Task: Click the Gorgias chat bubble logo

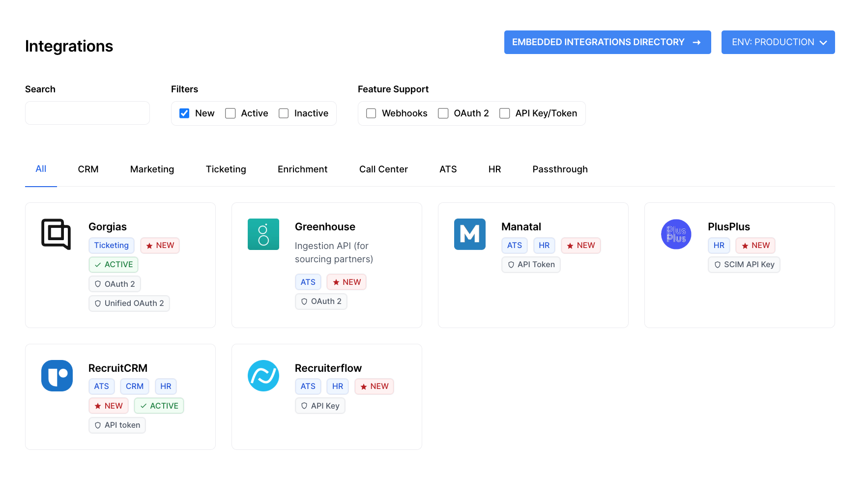Action: [x=56, y=234]
